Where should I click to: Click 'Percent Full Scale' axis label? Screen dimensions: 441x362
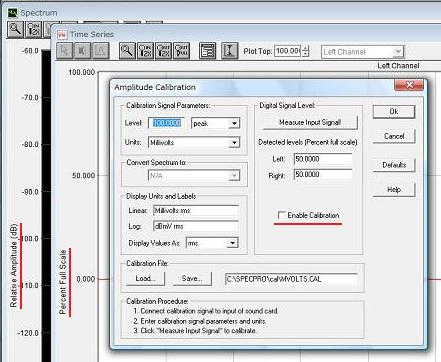63,282
